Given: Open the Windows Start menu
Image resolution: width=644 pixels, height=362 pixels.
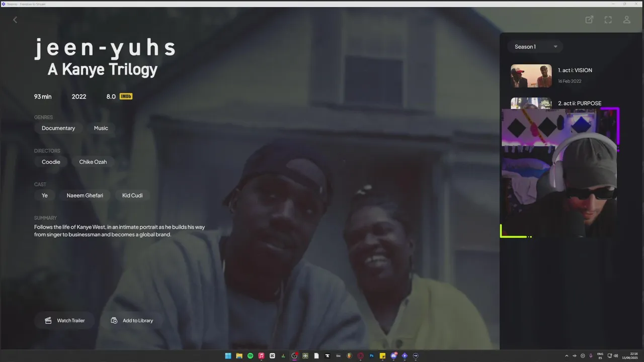Looking at the screenshot, I should click(228, 356).
